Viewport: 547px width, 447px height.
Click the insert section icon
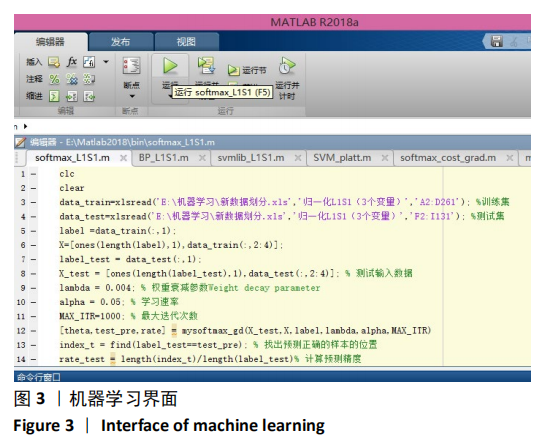point(54,62)
